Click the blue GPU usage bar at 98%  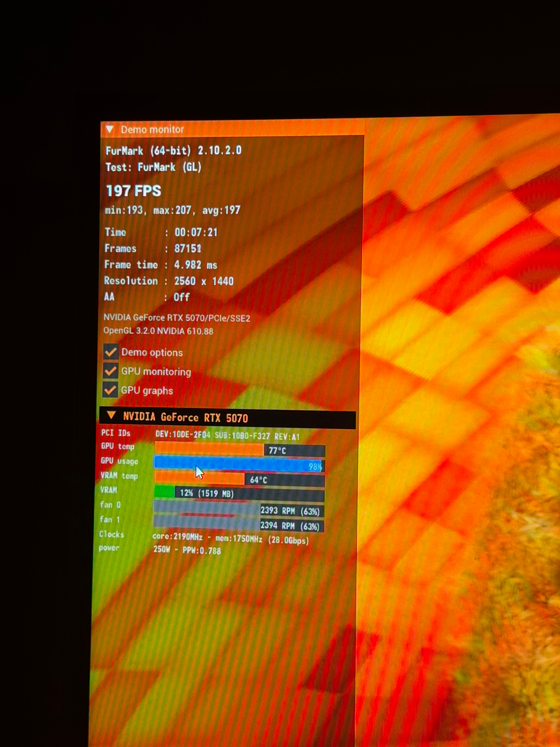pyautogui.click(x=239, y=465)
